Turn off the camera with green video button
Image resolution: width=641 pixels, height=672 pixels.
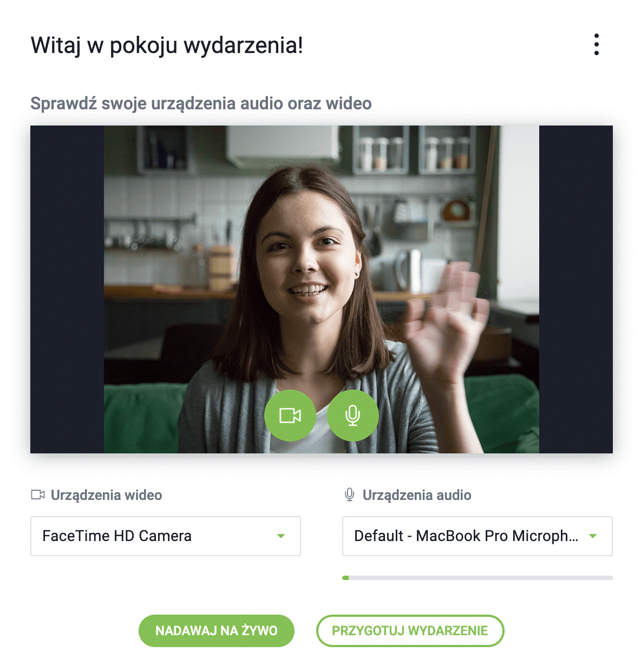point(290,415)
